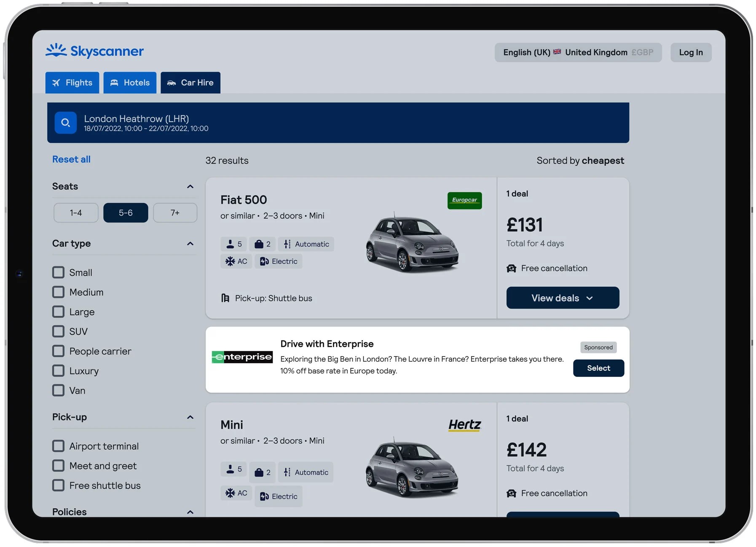The image size is (756, 547).
Task: Tick the Medium car type checkbox
Action: click(58, 292)
